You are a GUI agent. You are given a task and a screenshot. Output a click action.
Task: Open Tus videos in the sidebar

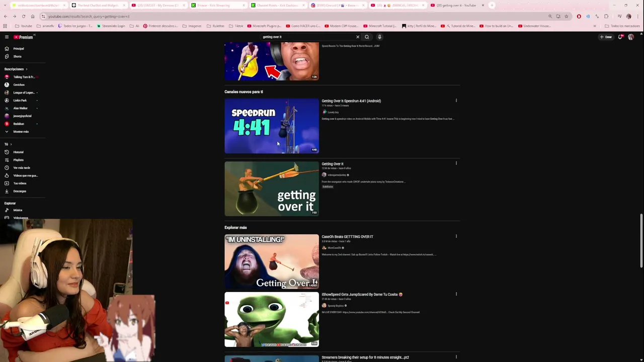point(20,184)
